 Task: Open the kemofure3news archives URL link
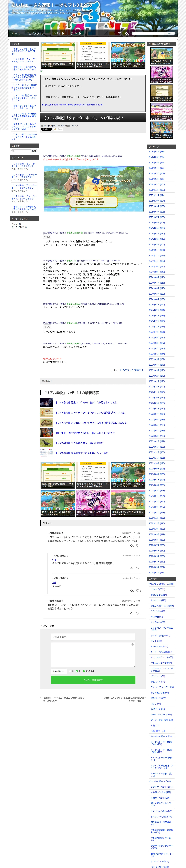click(72, 104)
